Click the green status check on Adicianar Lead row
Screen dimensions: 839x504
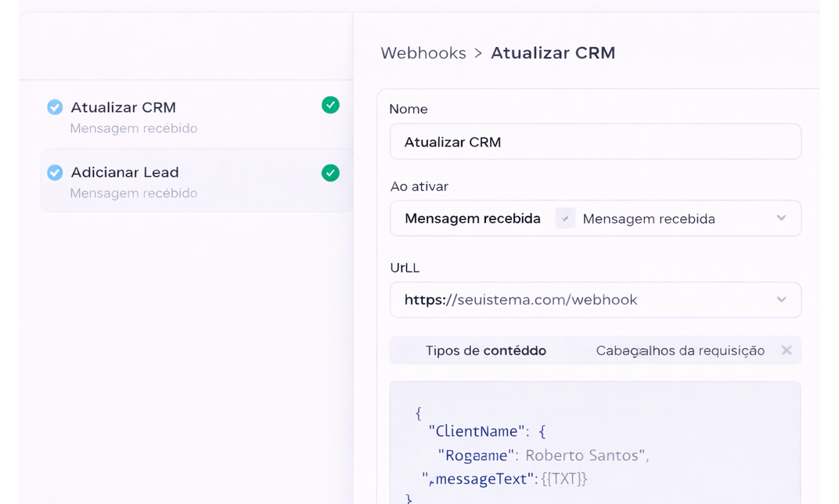(330, 173)
